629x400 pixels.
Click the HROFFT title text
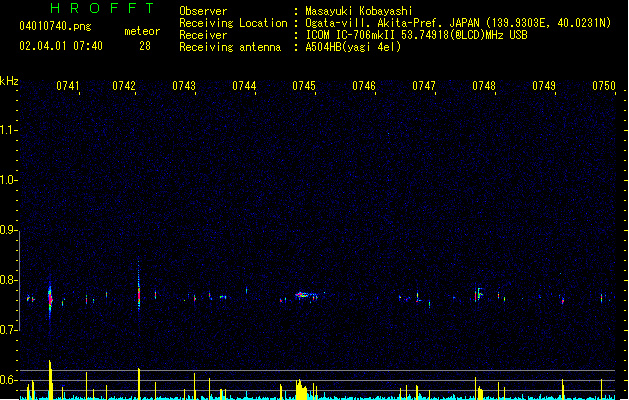click(x=102, y=8)
